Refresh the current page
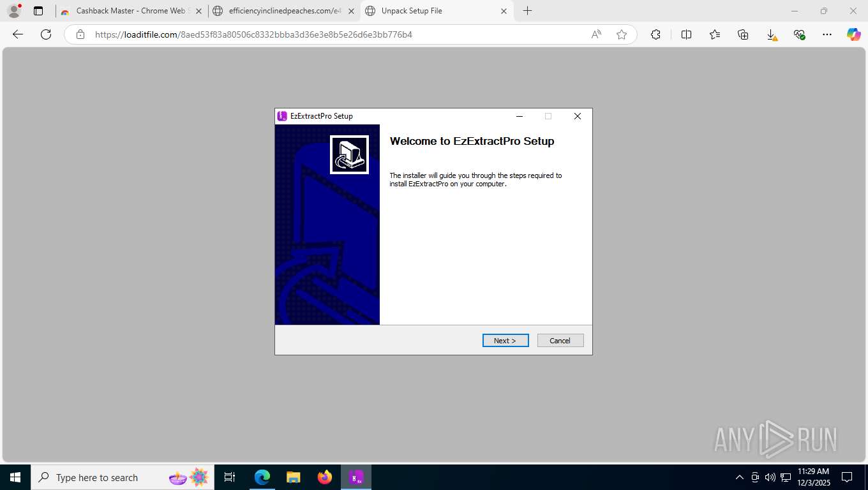Viewport: 868px width, 490px height. coord(46,34)
